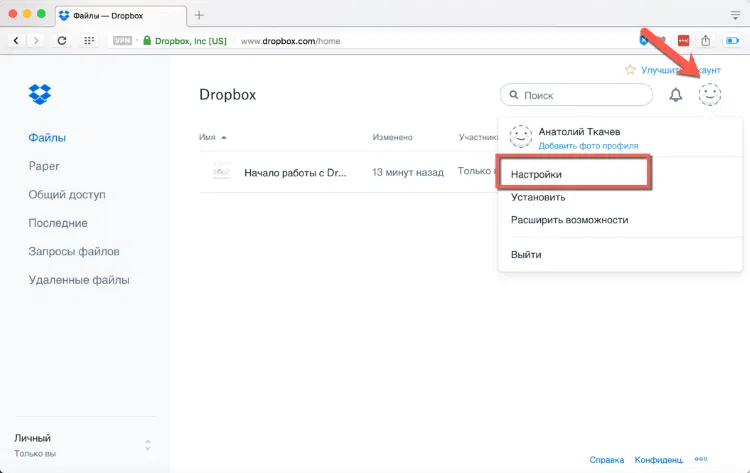Open Общий доступ in the sidebar
Image resolution: width=750 pixels, height=473 pixels.
pyautogui.click(x=66, y=195)
